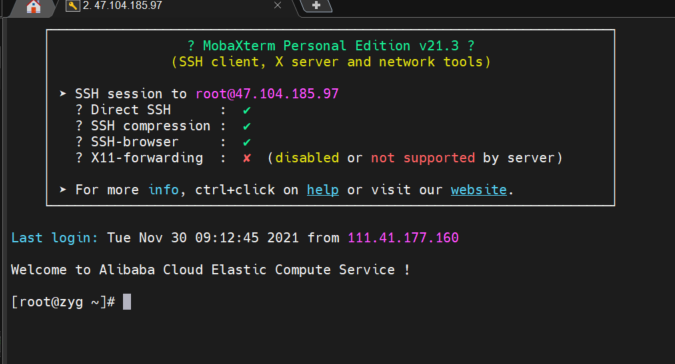Click the Welcome to Alibaba Cloud message
675x364 pixels.
click(211, 270)
